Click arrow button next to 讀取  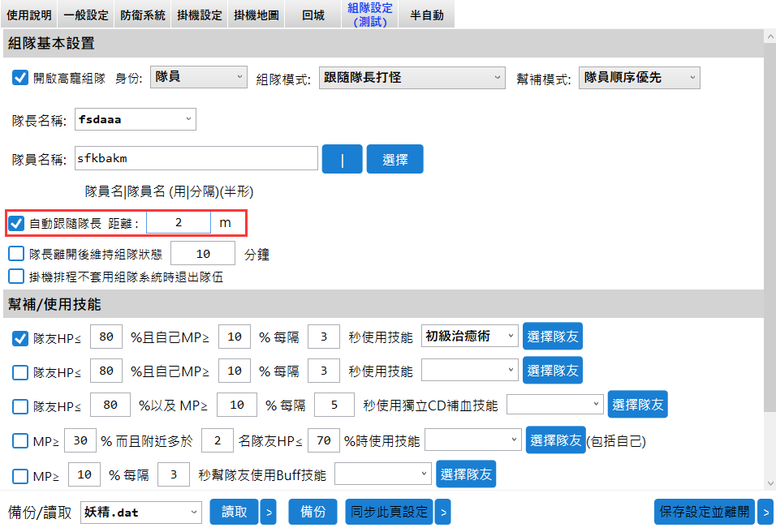[268, 512]
